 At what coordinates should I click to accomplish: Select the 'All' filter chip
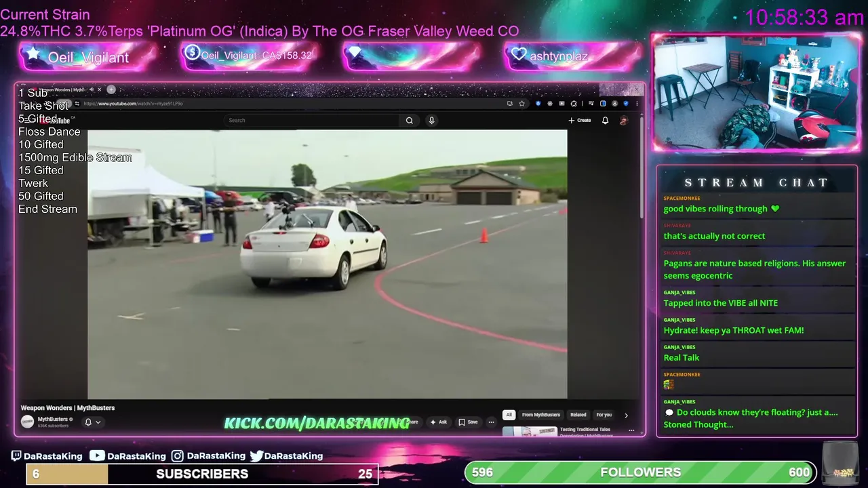coord(509,415)
